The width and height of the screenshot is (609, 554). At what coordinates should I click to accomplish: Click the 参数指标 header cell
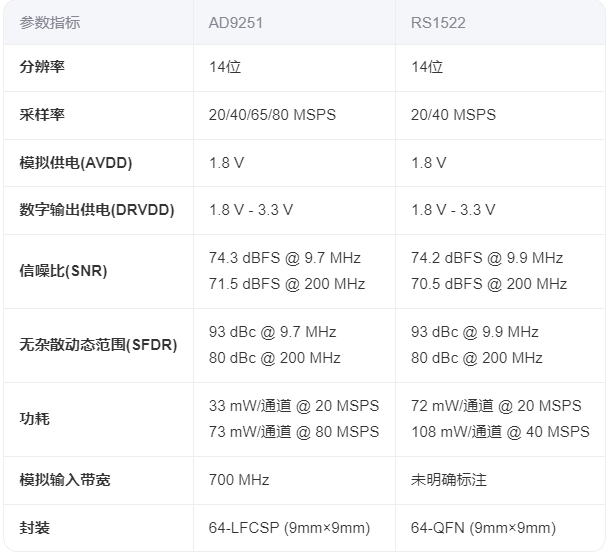pos(50,22)
